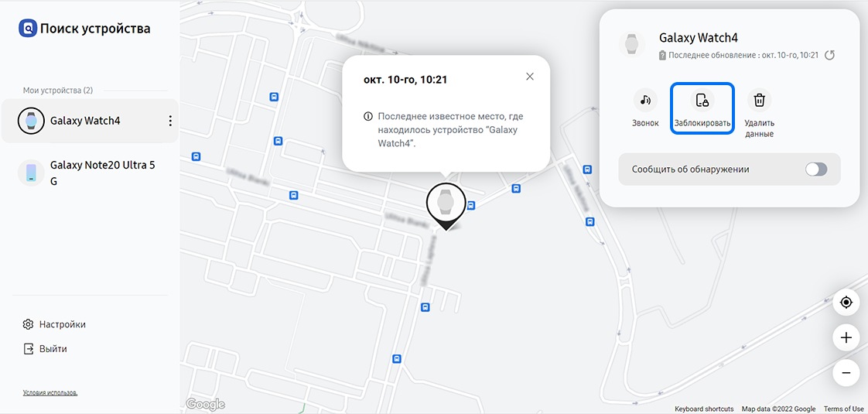Click Заблокировать to lock device
The height and width of the screenshot is (414, 868).
(x=702, y=108)
